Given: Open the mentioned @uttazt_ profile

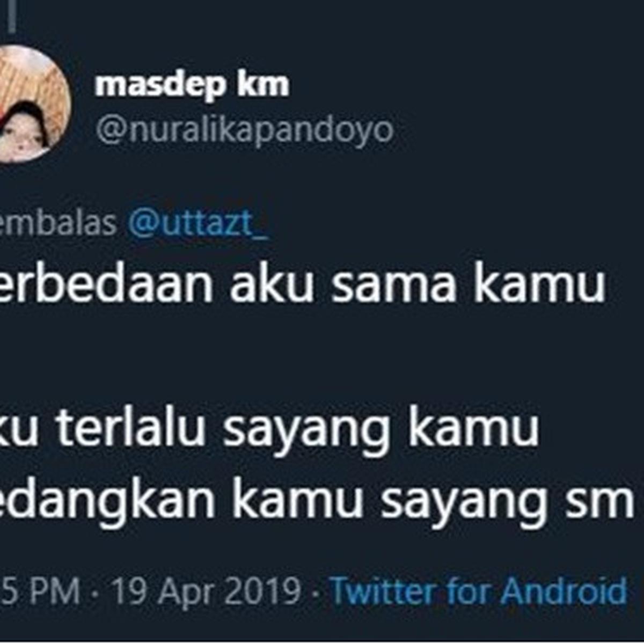Looking at the screenshot, I should pos(198,225).
